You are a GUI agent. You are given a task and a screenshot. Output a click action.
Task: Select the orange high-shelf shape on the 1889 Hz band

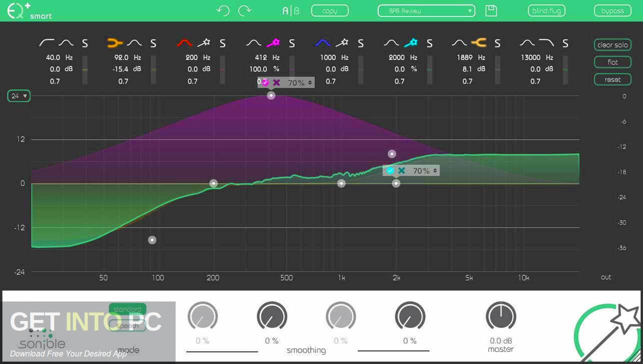click(x=479, y=43)
